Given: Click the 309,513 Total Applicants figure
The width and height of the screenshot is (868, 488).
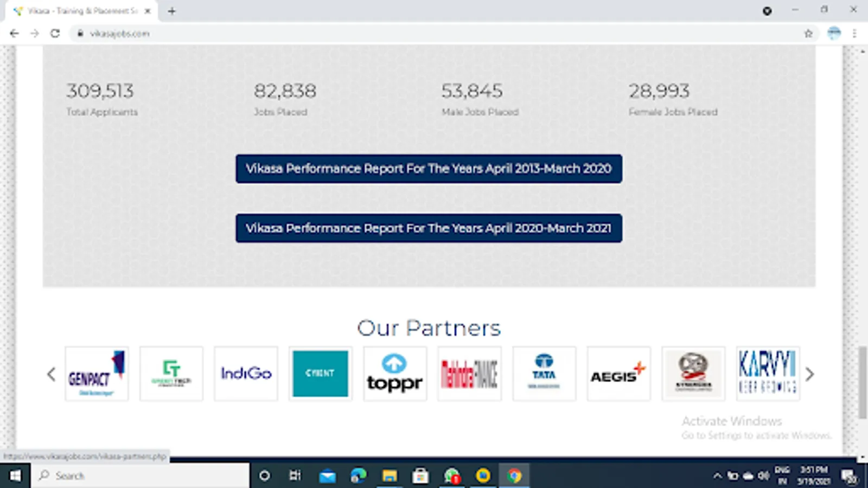Looking at the screenshot, I should (100, 91).
